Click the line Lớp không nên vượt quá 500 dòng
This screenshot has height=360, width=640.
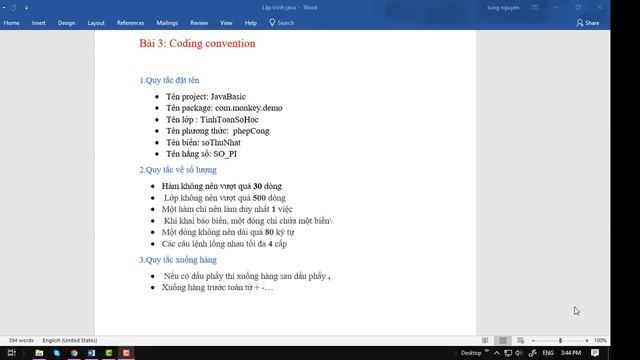[x=224, y=198]
